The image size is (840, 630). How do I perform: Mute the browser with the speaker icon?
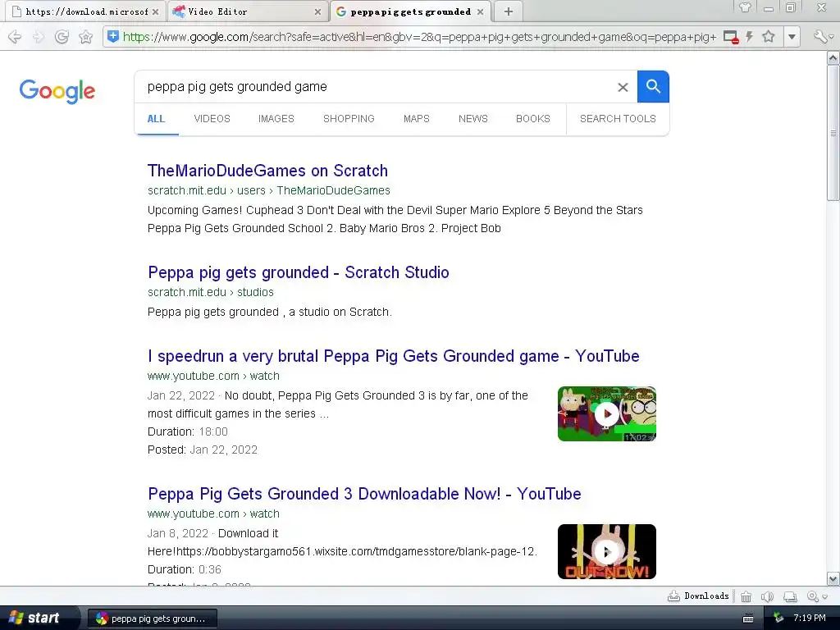point(767,596)
